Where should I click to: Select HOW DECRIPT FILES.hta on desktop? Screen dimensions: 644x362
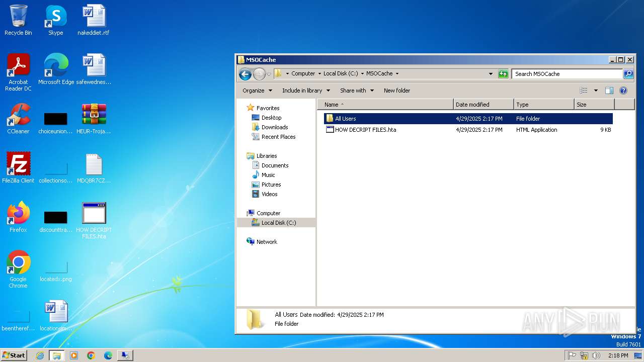click(94, 220)
